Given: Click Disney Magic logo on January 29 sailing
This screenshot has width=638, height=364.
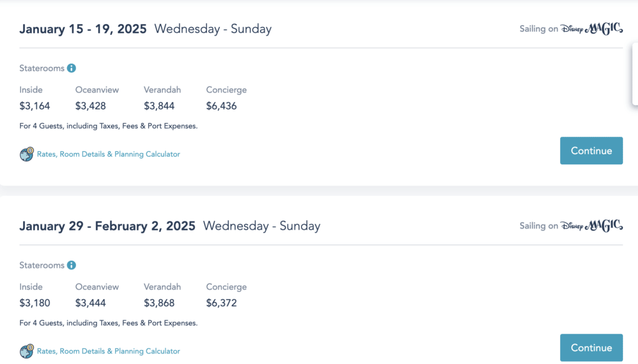Looking at the screenshot, I should pyautogui.click(x=591, y=226).
